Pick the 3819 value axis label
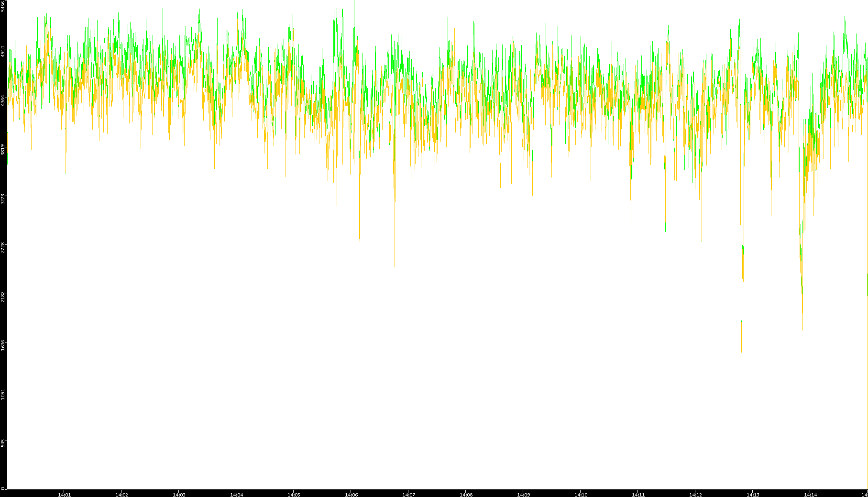Viewport: 868px width, 497px height. coord(3,150)
